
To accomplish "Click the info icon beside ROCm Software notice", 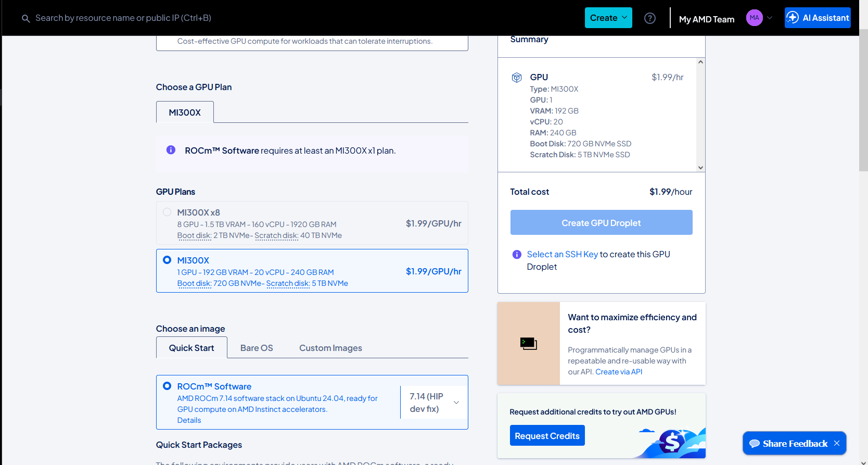I will point(171,150).
